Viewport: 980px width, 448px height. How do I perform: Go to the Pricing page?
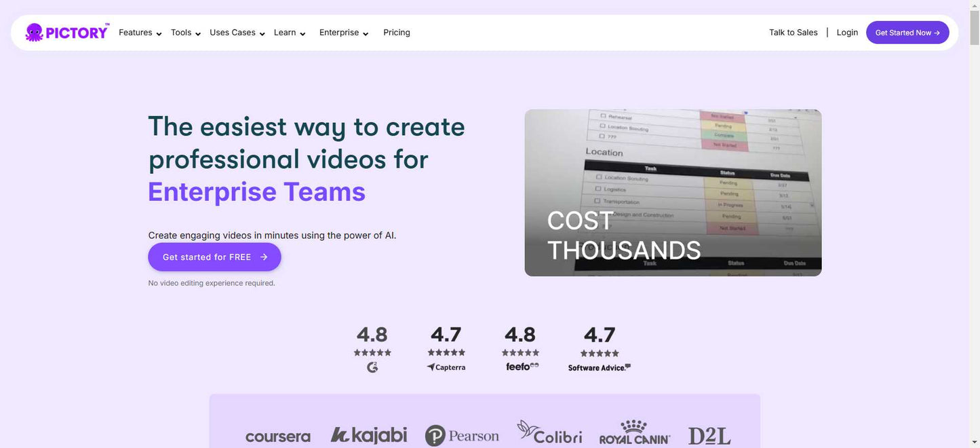pos(397,33)
